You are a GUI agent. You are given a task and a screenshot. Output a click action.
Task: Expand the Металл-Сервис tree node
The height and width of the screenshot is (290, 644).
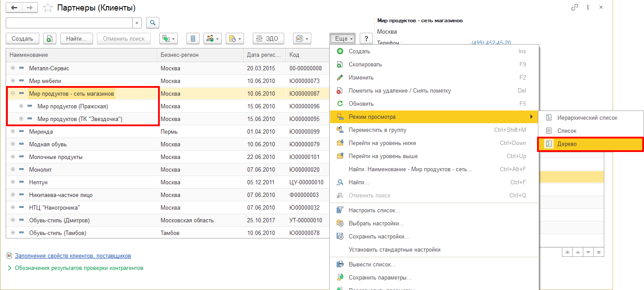click(13, 68)
